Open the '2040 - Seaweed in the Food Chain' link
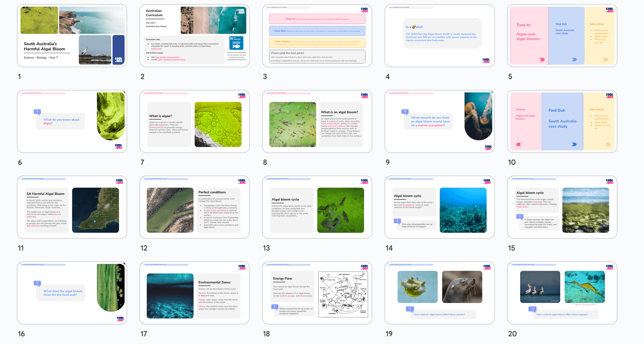 171,60
